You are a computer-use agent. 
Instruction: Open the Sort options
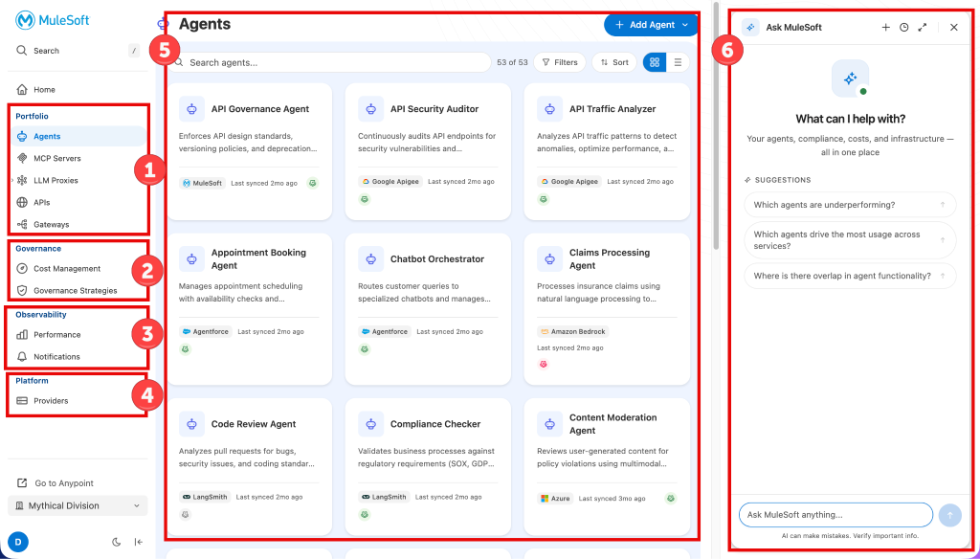point(614,62)
